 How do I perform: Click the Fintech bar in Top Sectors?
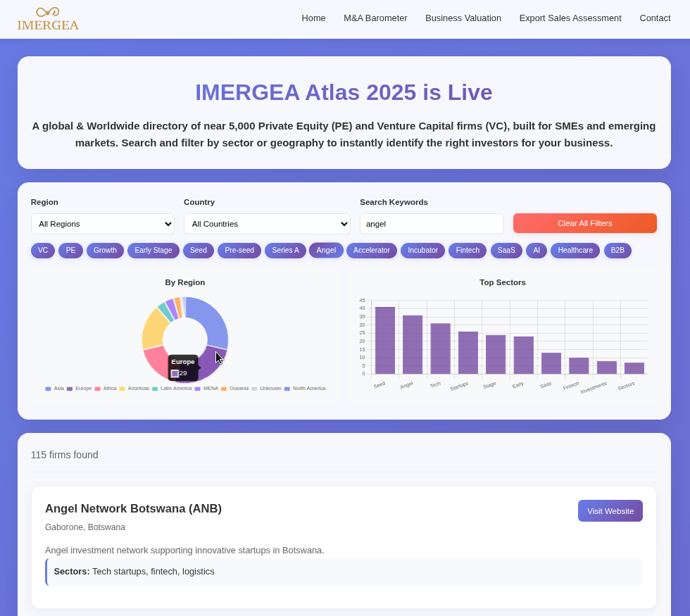coord(579,366)
